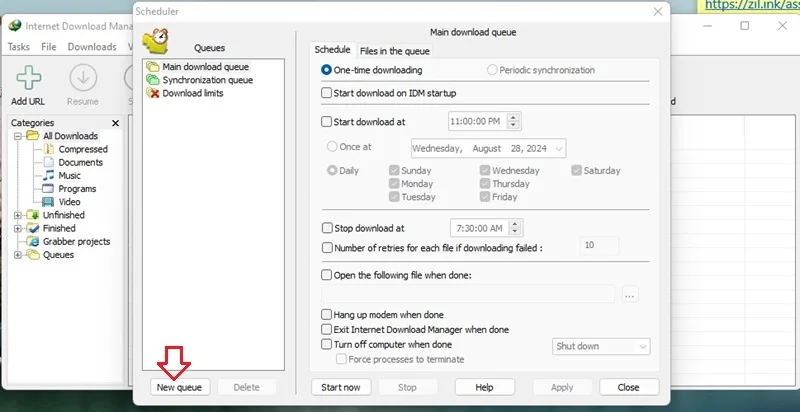Screen dimensions: 800x412
Task: Select the Video category film icon
Action: 48,202
